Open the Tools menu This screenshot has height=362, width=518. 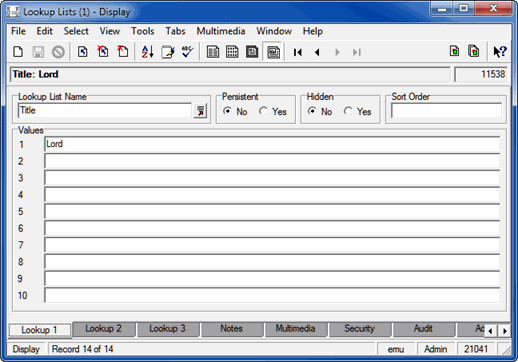143,31
